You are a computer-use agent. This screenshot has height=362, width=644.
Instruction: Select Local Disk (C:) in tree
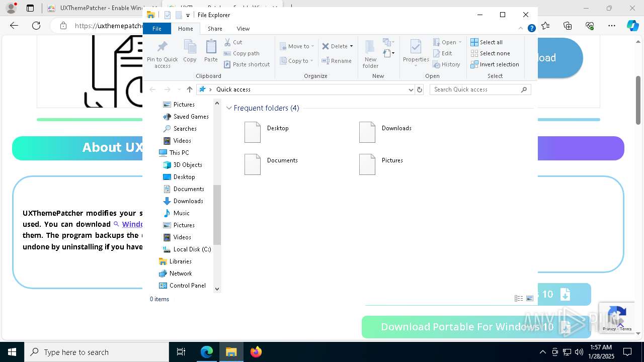click(x=187, y=249)
